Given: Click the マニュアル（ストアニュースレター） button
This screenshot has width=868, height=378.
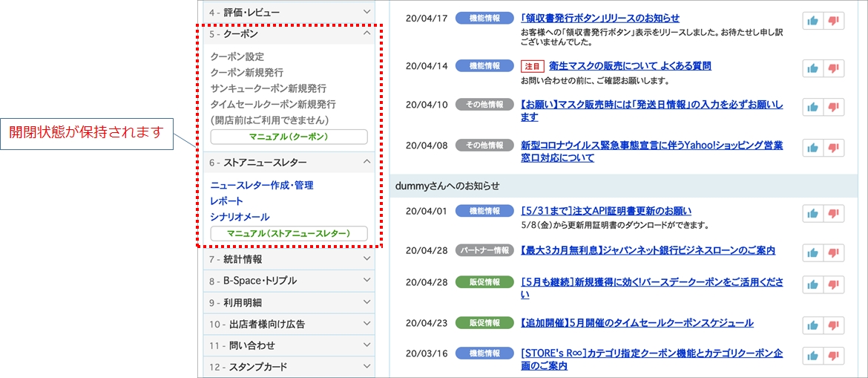Looking at the screenshot, I should point(289,233).
